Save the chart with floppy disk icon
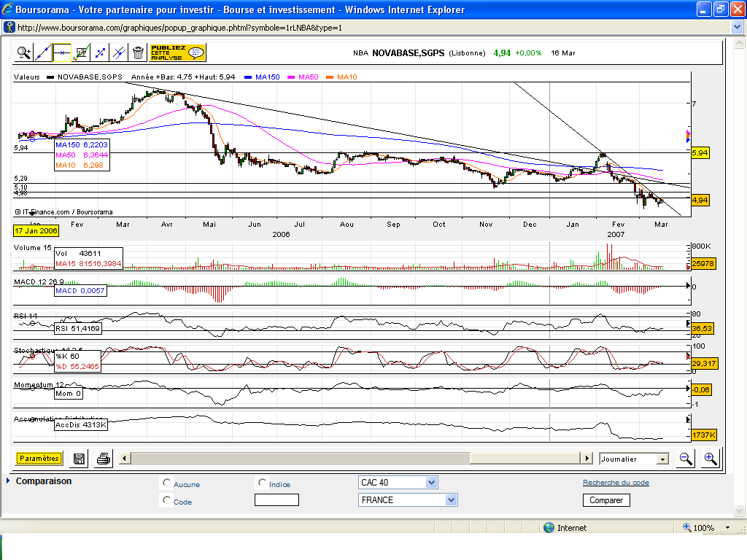747x560 pixels. pos(80,459)
